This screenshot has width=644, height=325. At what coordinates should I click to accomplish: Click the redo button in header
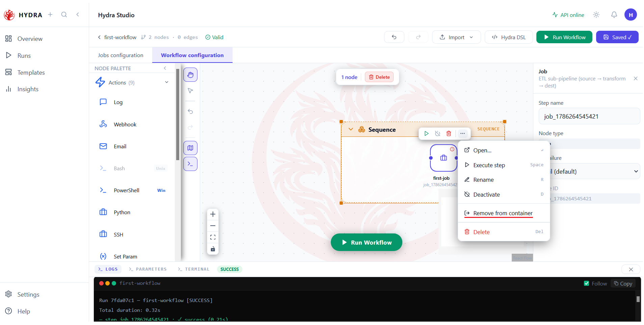[418, 37]
